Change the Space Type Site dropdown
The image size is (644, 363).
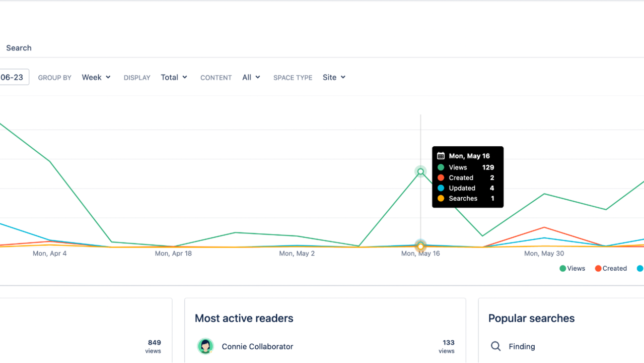(334, 77)
